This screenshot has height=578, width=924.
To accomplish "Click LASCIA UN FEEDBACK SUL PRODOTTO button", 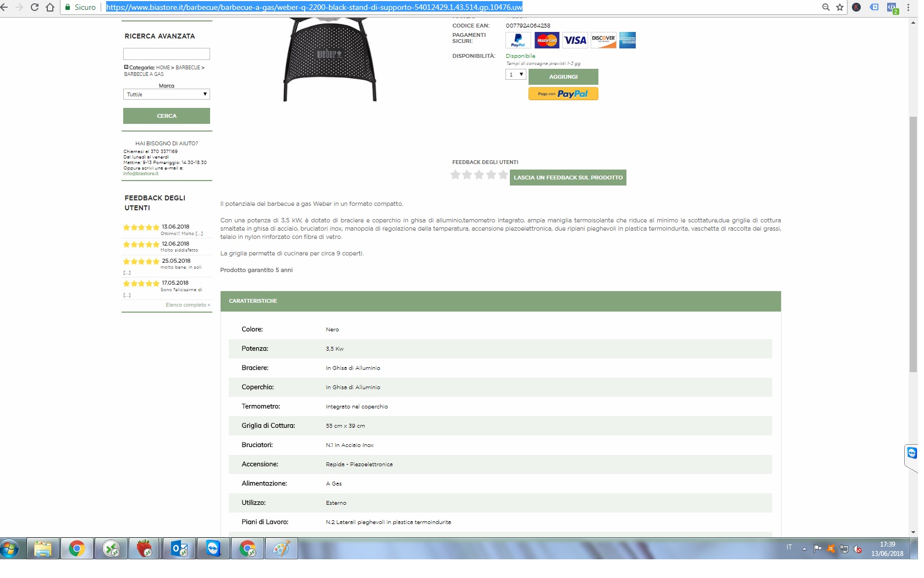I will [568, 177].
